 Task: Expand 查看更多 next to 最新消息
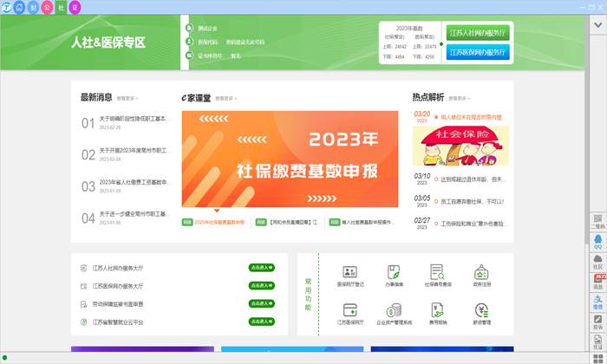[127, 99]
